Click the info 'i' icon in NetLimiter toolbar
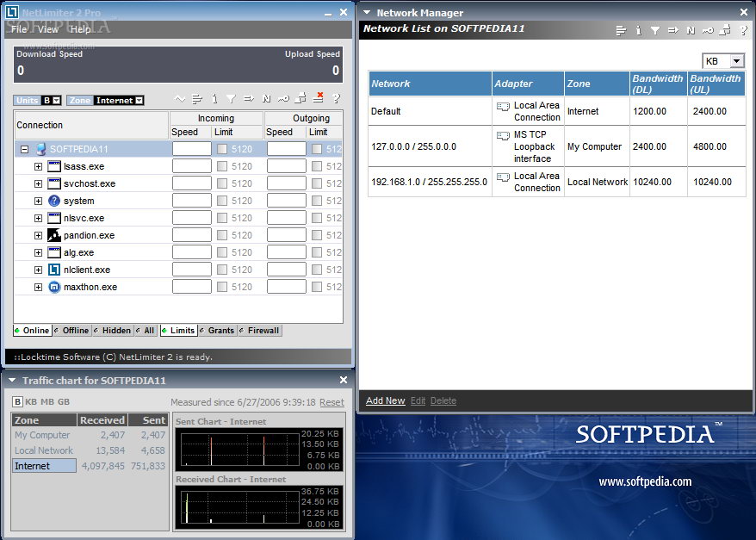 pyautogui.click(x=214, y=99)
